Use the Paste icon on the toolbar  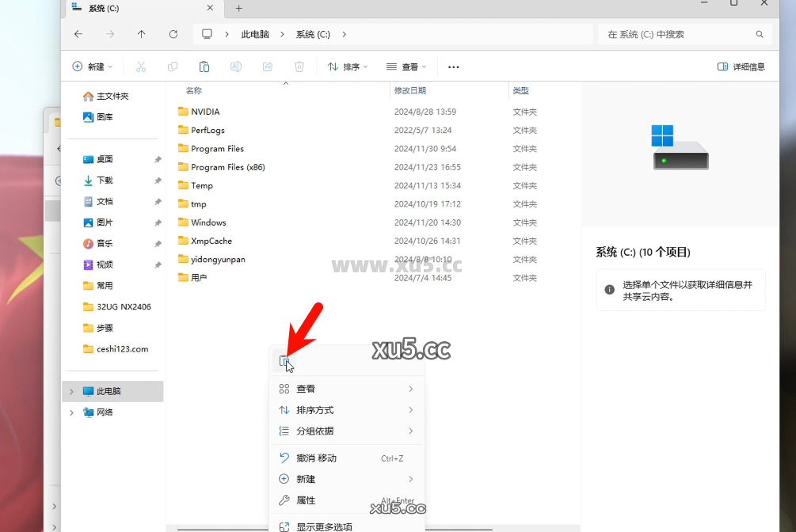[204, 66]
